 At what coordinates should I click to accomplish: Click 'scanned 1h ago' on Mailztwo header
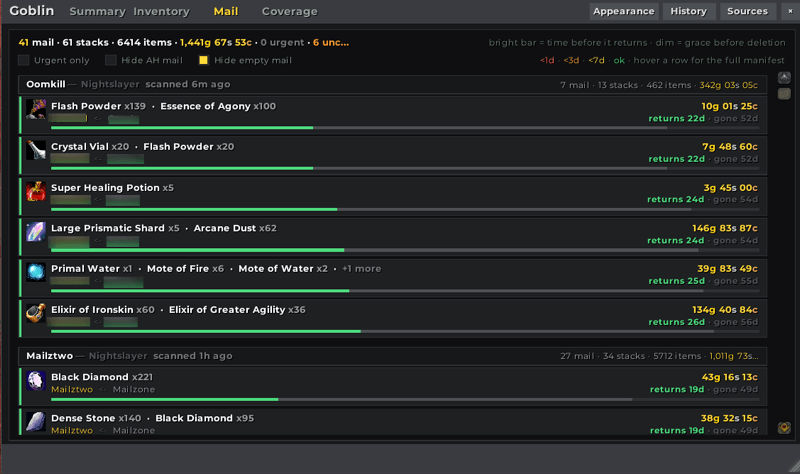pyautogui.click(x=192, y=356)
